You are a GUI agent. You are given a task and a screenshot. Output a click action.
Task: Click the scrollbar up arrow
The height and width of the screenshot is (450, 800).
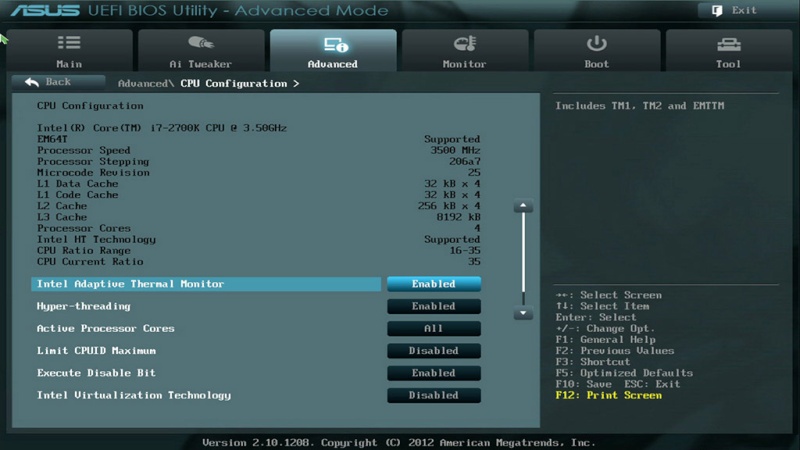click(x=523, y=206)
